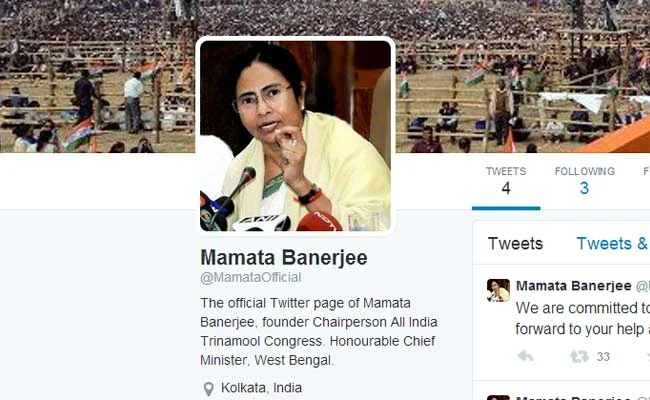650x400 pixels.
Task: Click the tweet text "We are committed to"
Action: point(582,308)
